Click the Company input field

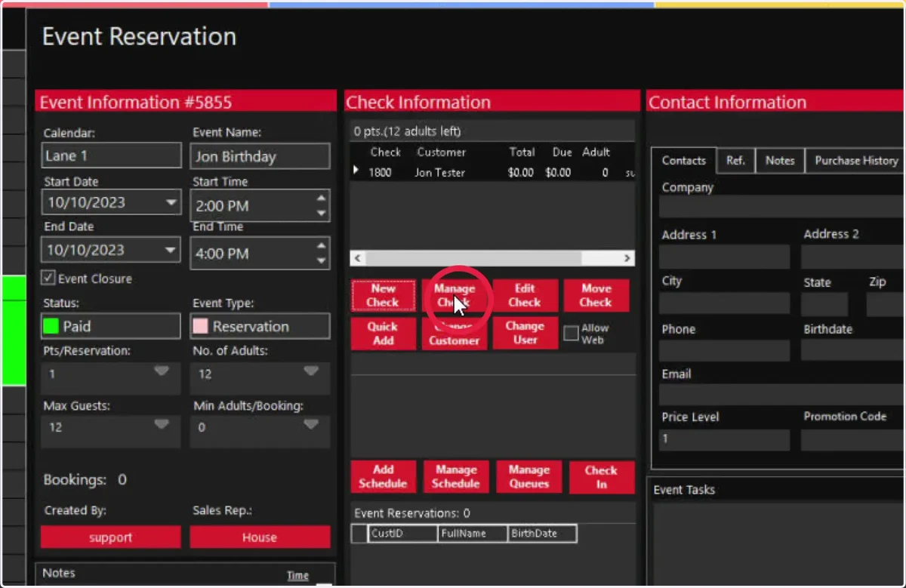click(782, 207)
